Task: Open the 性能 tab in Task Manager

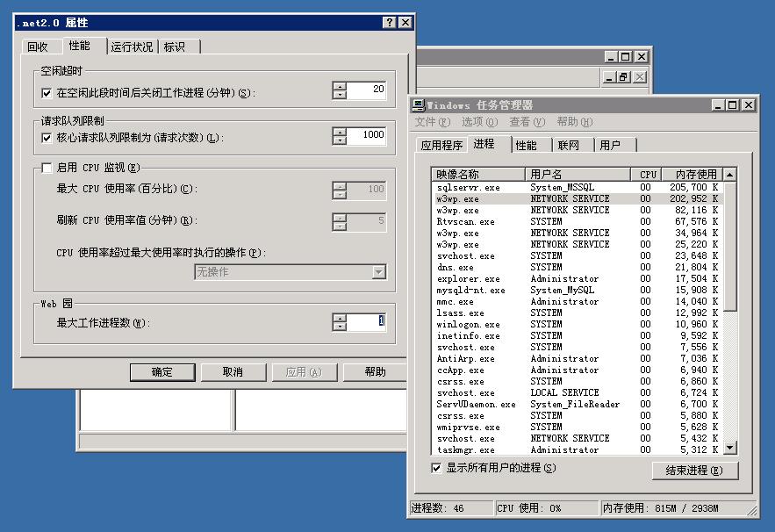Action: coord(526,146)
